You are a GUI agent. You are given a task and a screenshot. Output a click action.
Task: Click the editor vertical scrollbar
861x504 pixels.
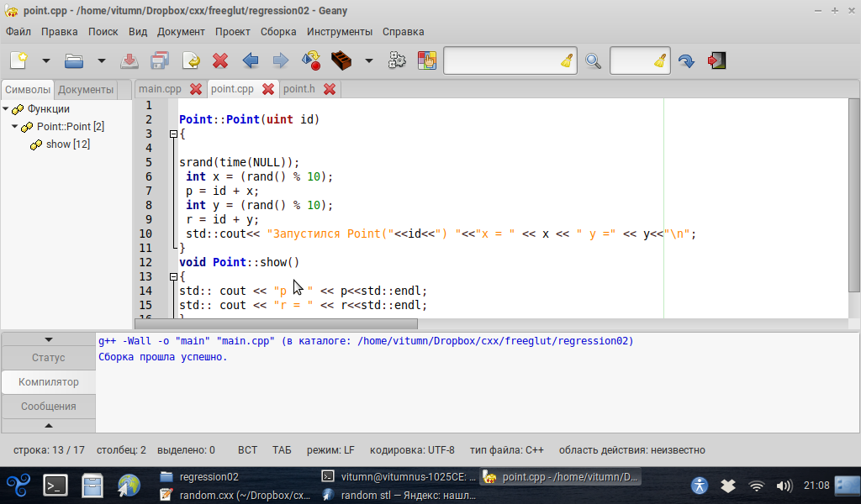click(854, 195)
